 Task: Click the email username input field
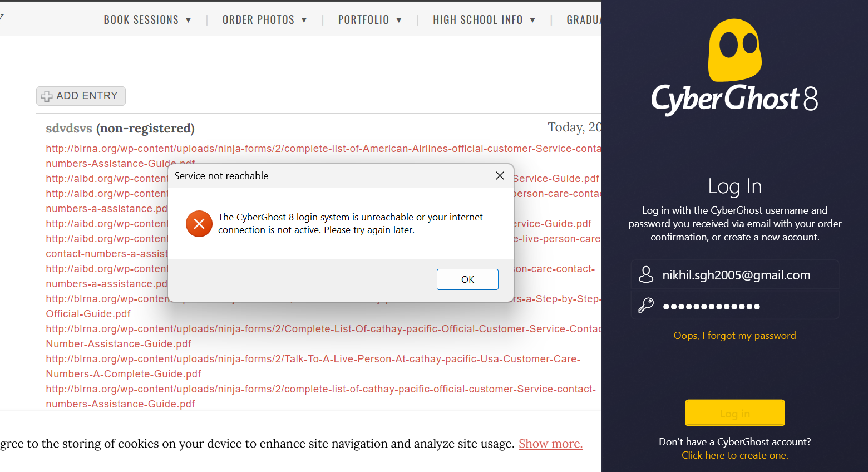click(746, 275)
